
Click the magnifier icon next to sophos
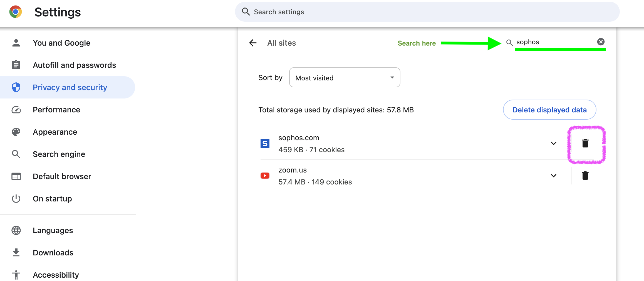[x=509, y=43]
